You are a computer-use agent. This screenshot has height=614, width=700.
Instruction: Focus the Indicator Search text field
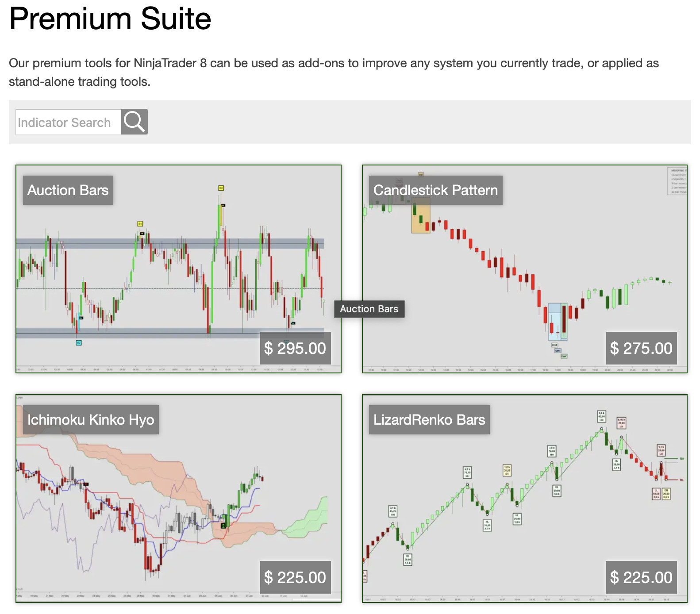click(69, 122)
